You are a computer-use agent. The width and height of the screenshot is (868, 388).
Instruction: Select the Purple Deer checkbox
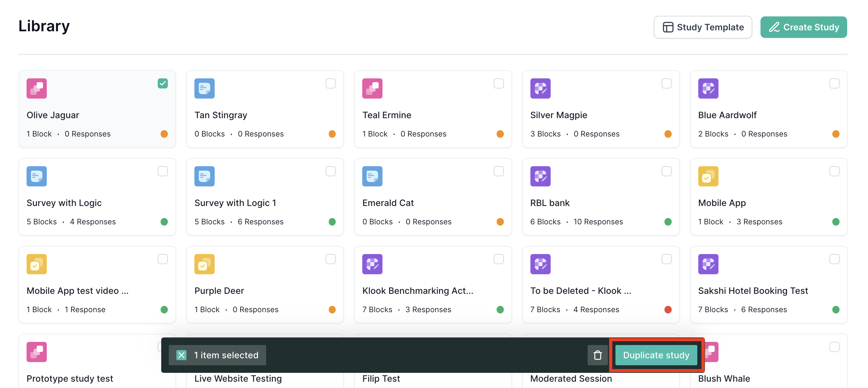coord(331,259)
